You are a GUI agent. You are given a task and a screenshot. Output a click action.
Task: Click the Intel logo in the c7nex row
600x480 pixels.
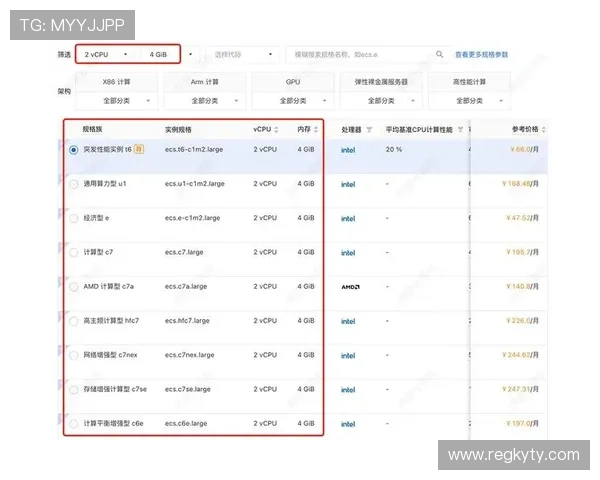[x=348, y=356]
